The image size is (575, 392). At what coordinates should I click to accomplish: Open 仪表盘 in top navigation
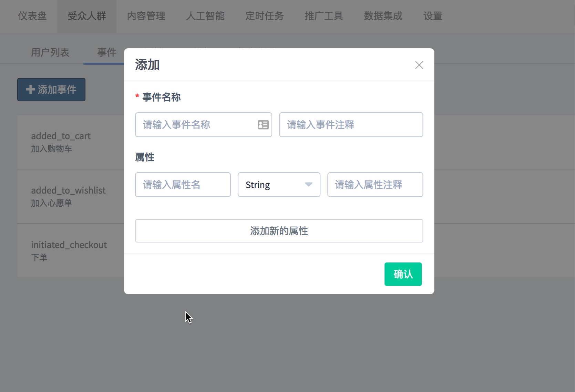pos(32,16)
